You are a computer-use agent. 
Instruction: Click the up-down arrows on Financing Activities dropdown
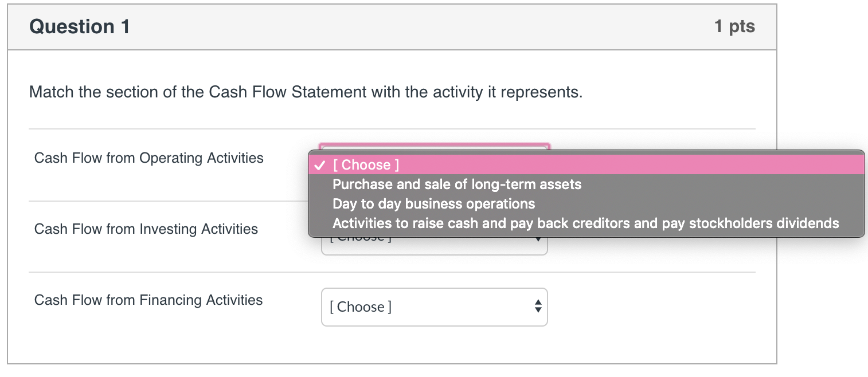coord(537,307)
